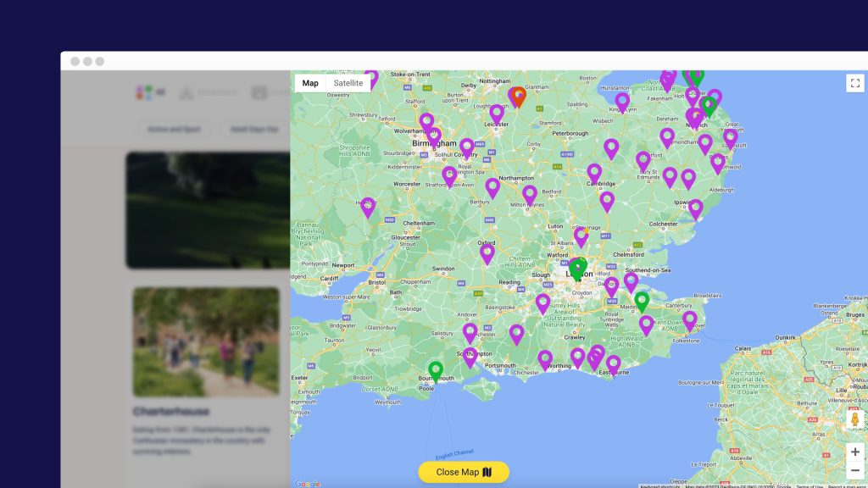This screenshot has height=488, width=868.
Task: Select the purple pin near Eastbourne
Action: click(614, 364)
